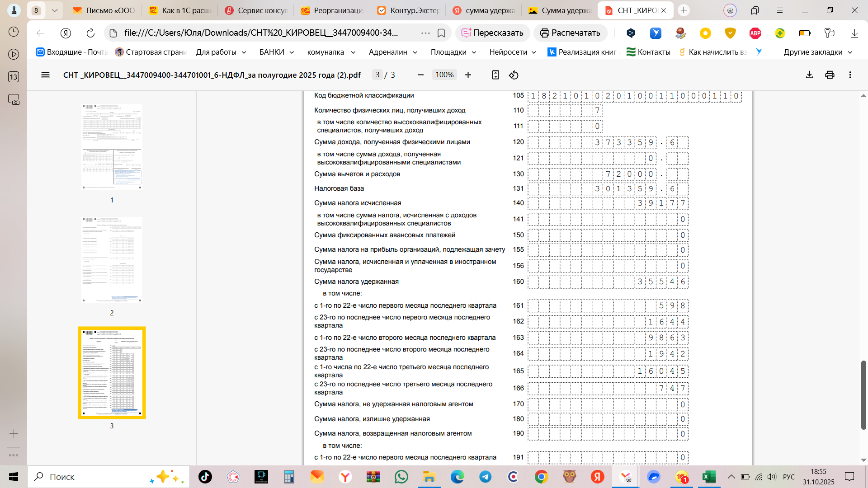This screenshot has width=868, height=488.
Task: Rotate the PDF document counterclockwise
Action: 514,75
